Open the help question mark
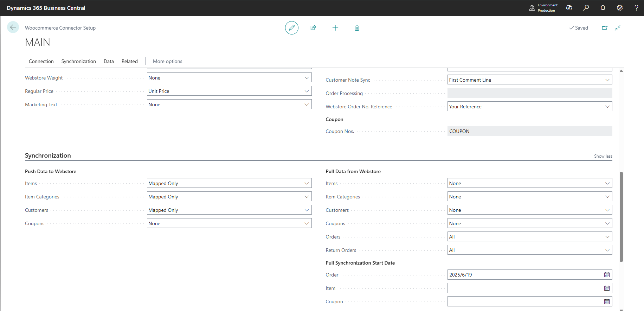644x311 pixels. [636, 8]
